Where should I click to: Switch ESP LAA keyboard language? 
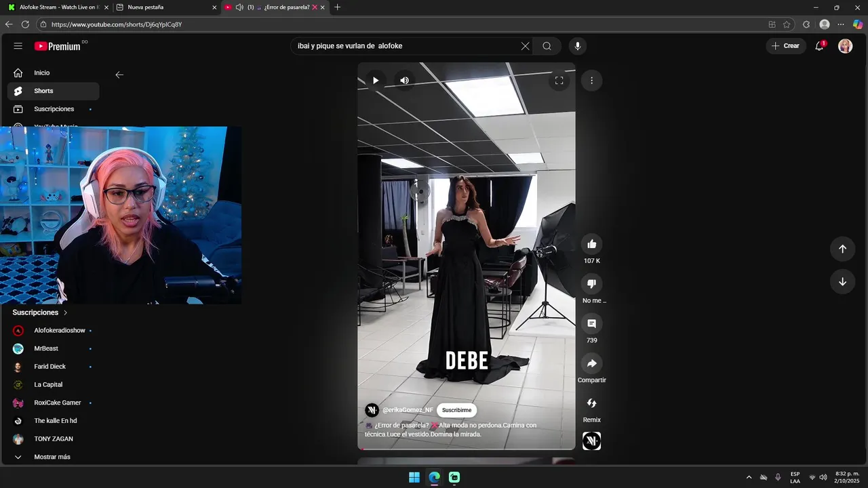pyautogui.click(x=795, y=477)
